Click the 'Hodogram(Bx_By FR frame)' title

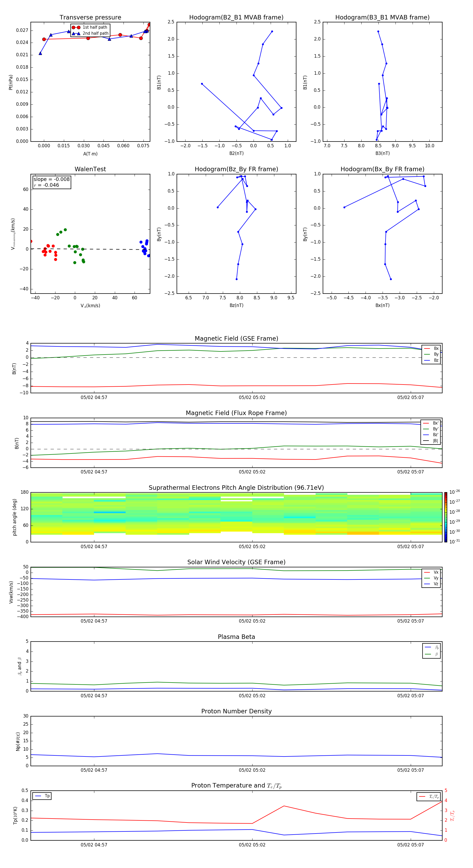pos(382,169)
